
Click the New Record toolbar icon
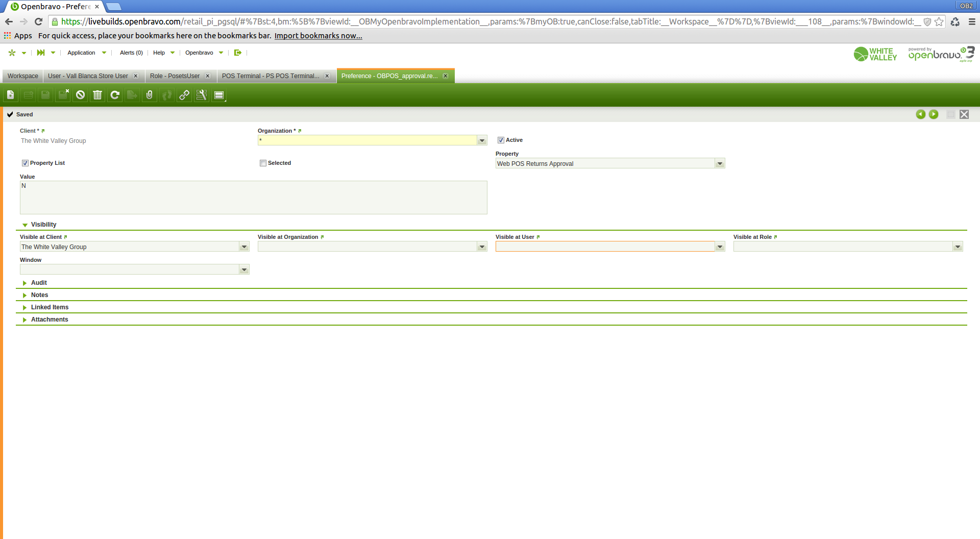(11, 95)
